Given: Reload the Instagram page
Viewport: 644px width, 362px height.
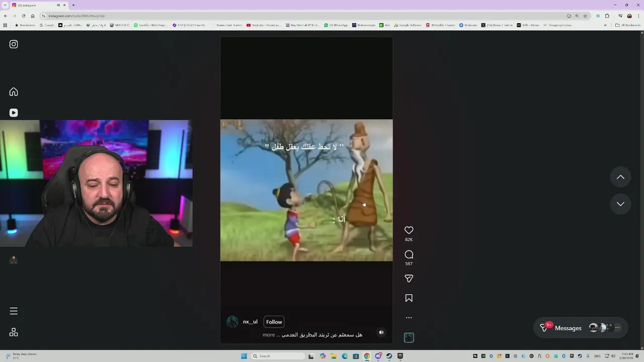Looking at the screenshot, I should (x=24, y=16).
